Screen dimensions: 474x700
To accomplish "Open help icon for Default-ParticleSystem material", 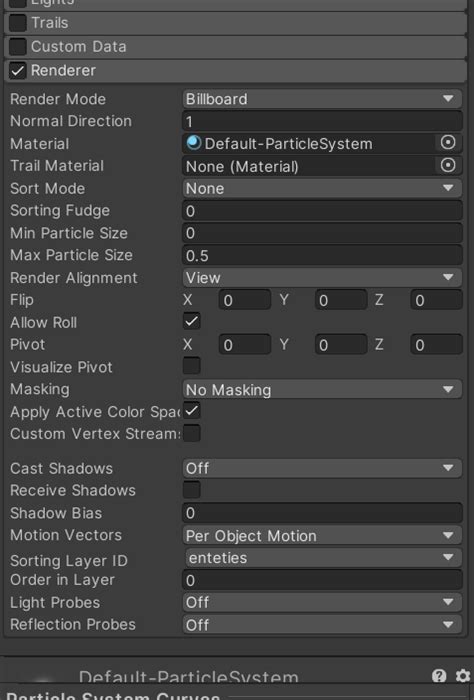I will [x=439, y=676].
